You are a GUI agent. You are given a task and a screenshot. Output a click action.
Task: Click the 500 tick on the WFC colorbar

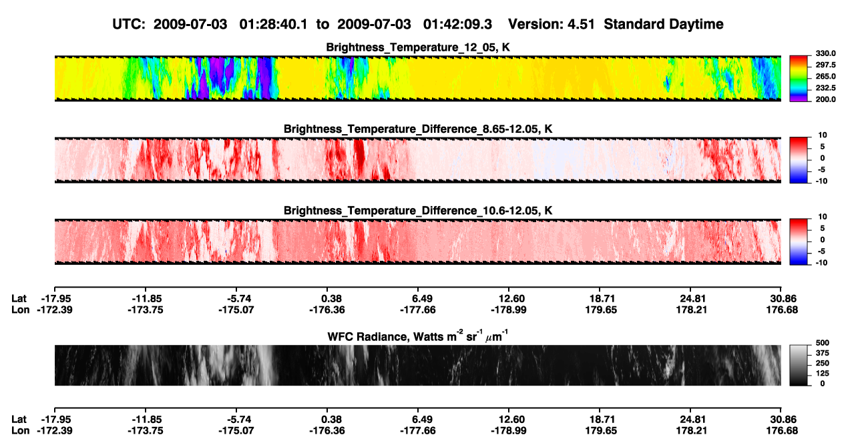click(823, 342)
